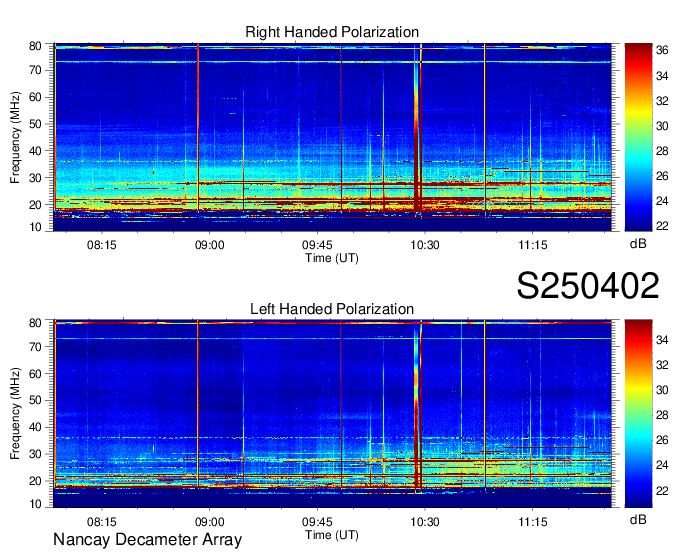This screenshot has height=552, width=680.
Task: Click the 50 MHz tick on left-handed plot
Action: point(35,400)
